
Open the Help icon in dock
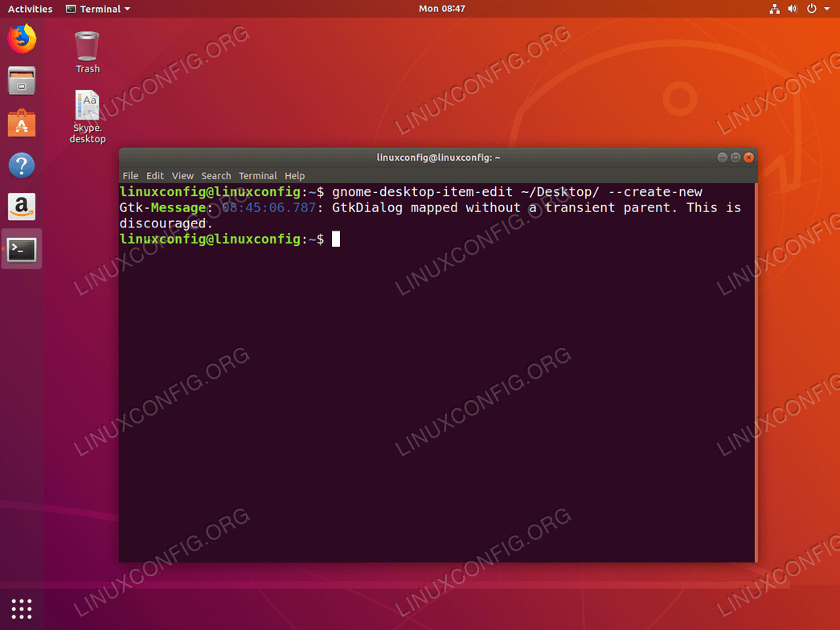coord(22,166)
